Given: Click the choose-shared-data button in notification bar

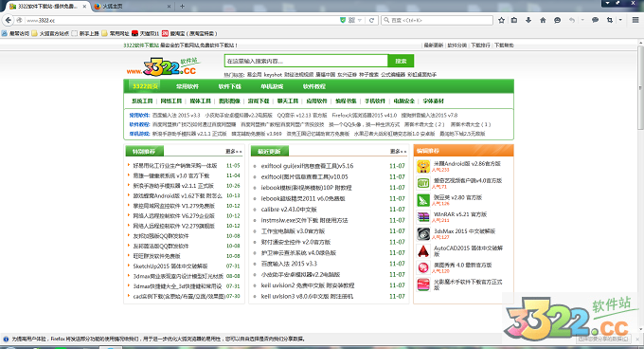Looking at the screenshot, I should tap(602, 339).
